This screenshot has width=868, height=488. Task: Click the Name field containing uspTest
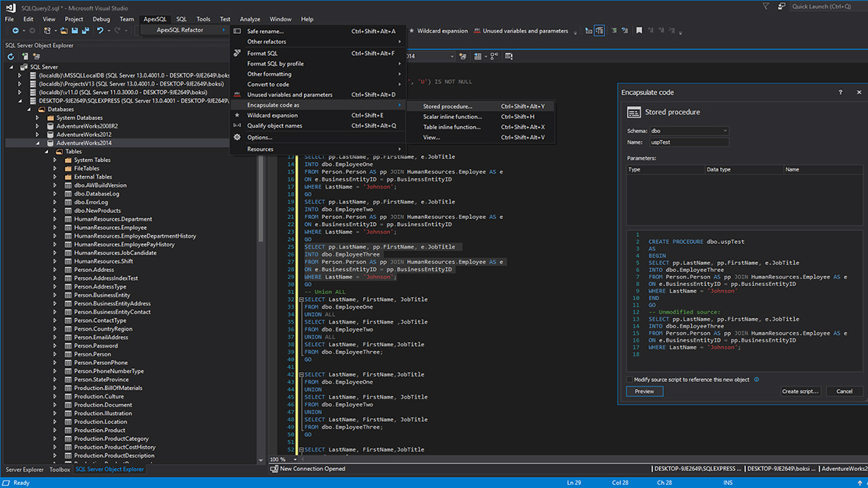688,142
